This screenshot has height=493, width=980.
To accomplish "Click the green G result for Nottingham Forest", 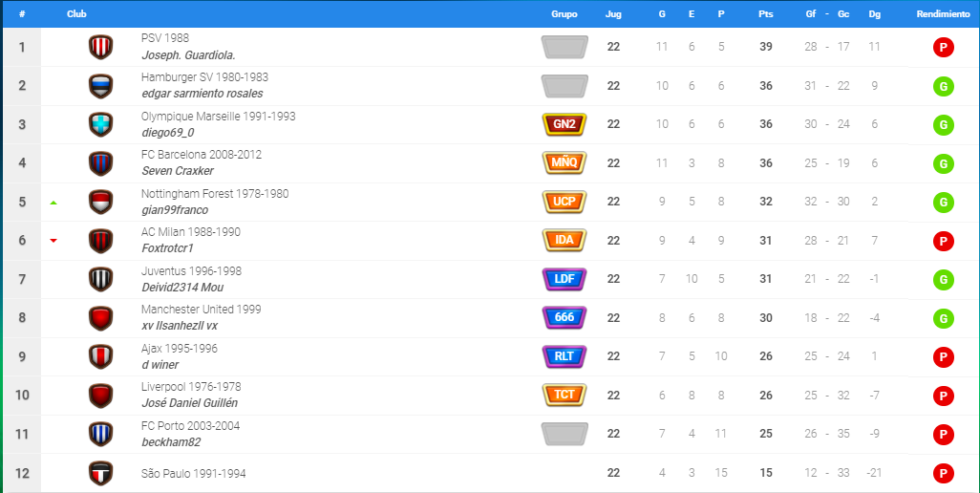I will 943,202.
